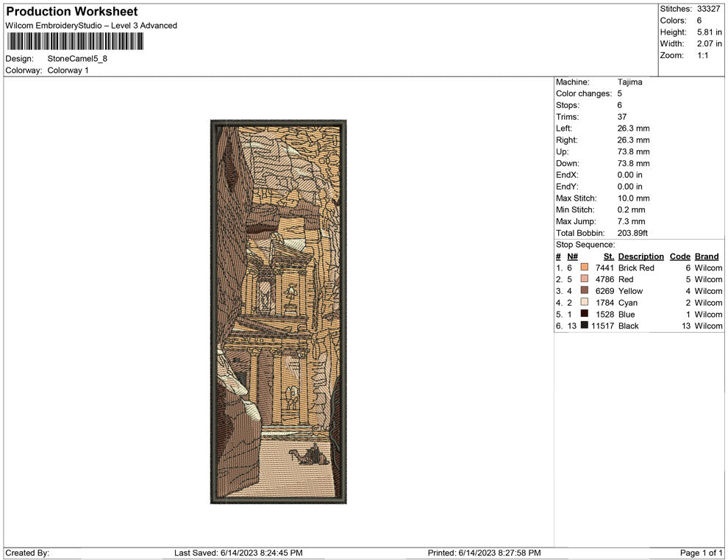
Task: Click the Zoom 1:1 value
Action: click(702, 56)
